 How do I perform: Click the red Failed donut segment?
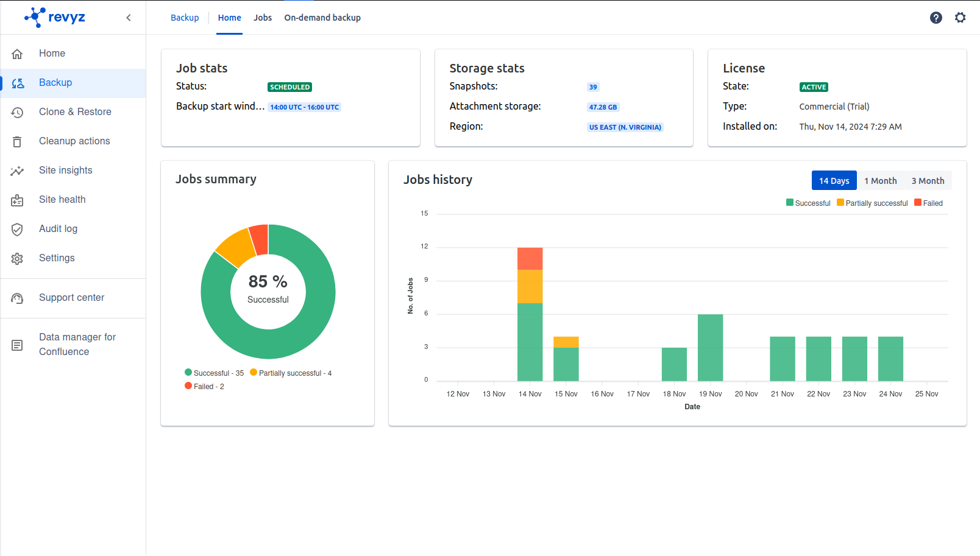click(x=260, y=239)
